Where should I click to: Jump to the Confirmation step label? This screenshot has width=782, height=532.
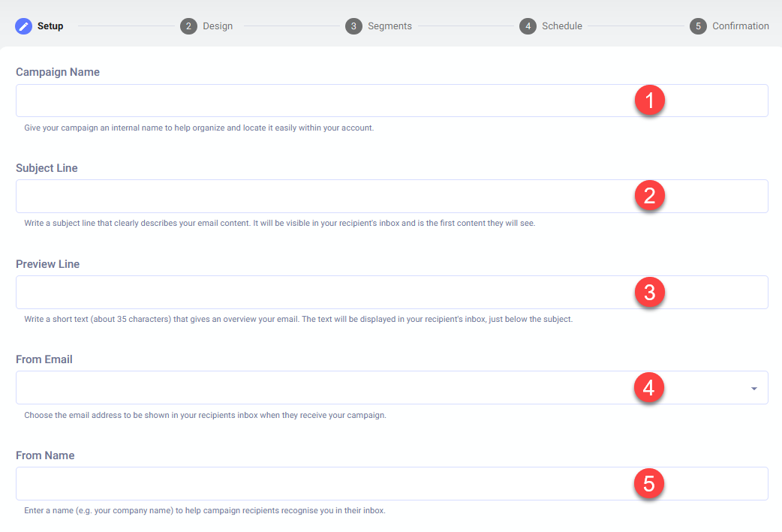pyautogui.click(x=740, y=26)
